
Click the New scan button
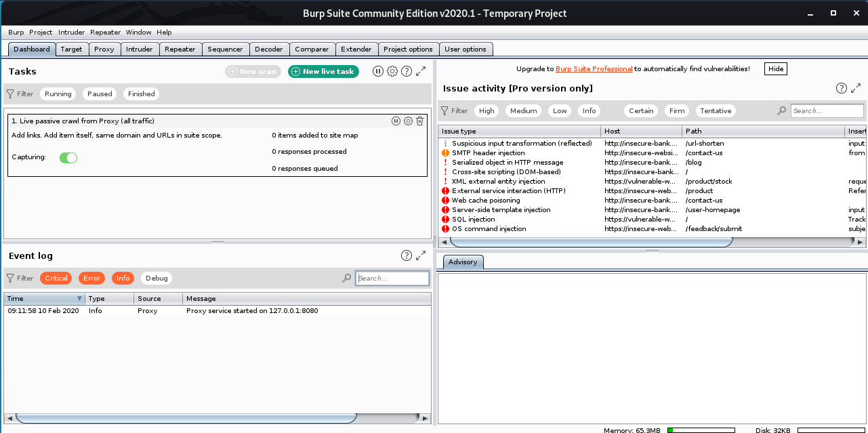click(x=253, y=71)
